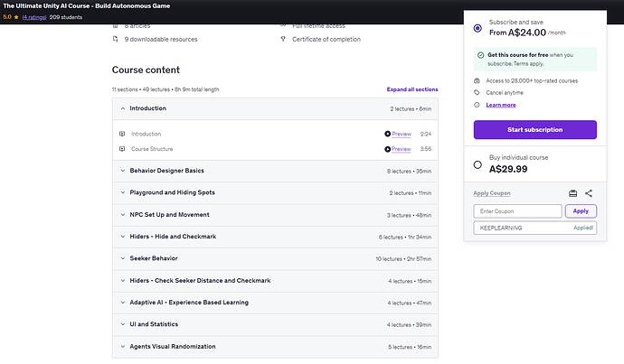The width and height of the screenshot is (624, 364).
Task: Expand Adaptive AI - Experience Based Learning section
Action: coord(276,303)
